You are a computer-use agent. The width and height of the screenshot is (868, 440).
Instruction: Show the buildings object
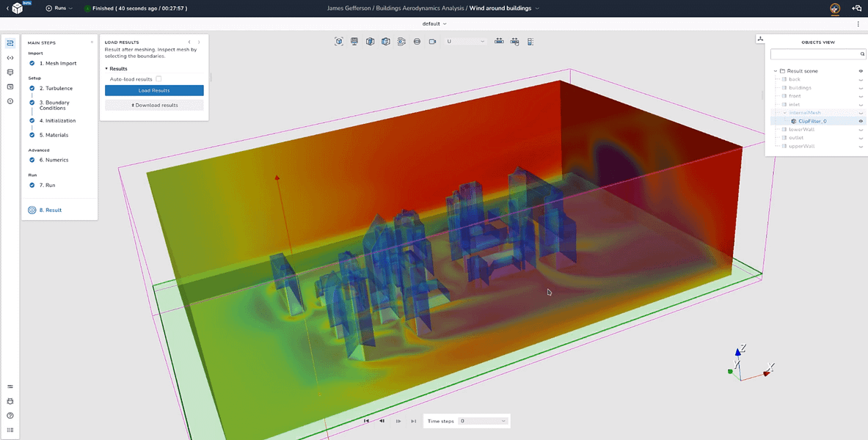pos(861,88)
